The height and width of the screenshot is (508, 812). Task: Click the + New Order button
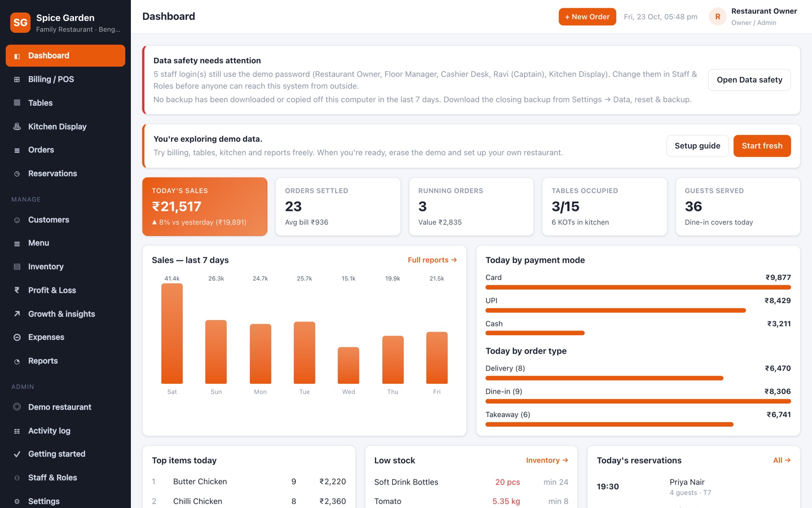pos(587,17)
